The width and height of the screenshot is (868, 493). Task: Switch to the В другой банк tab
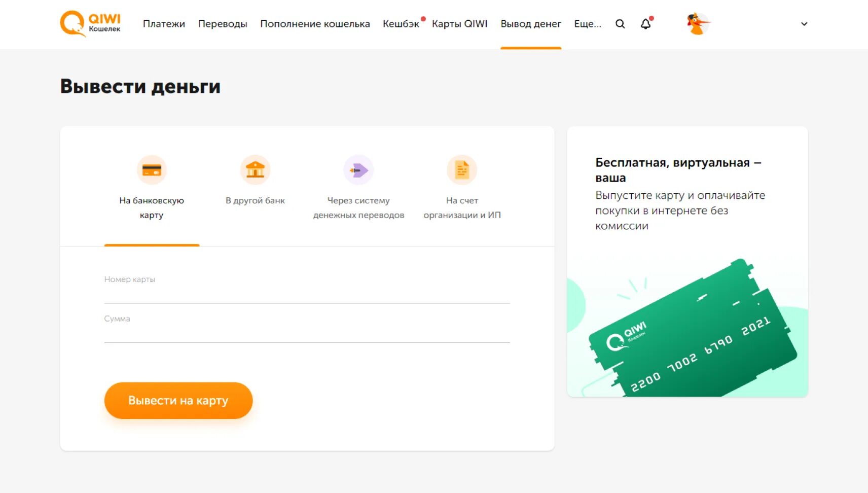click(256, 200)
